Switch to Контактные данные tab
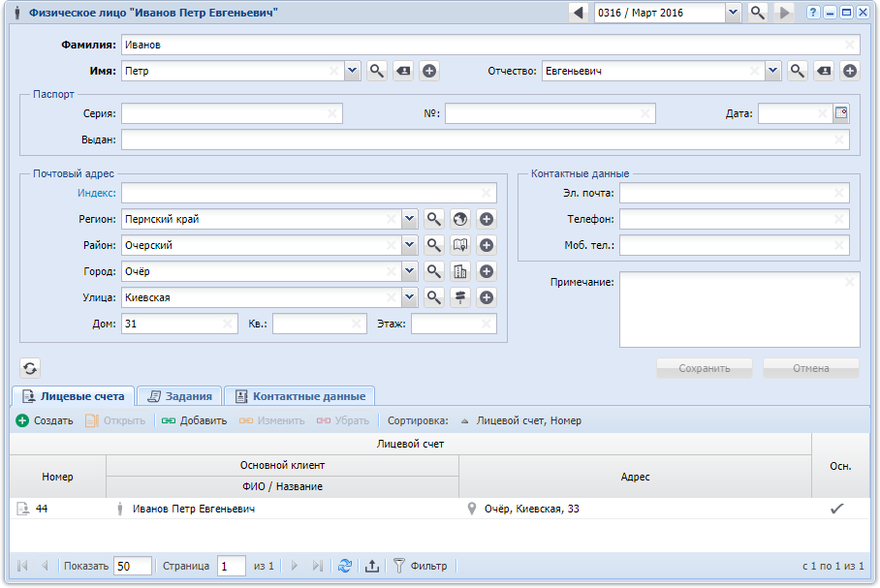The image size is (880, 588). (x=299, y=396)
